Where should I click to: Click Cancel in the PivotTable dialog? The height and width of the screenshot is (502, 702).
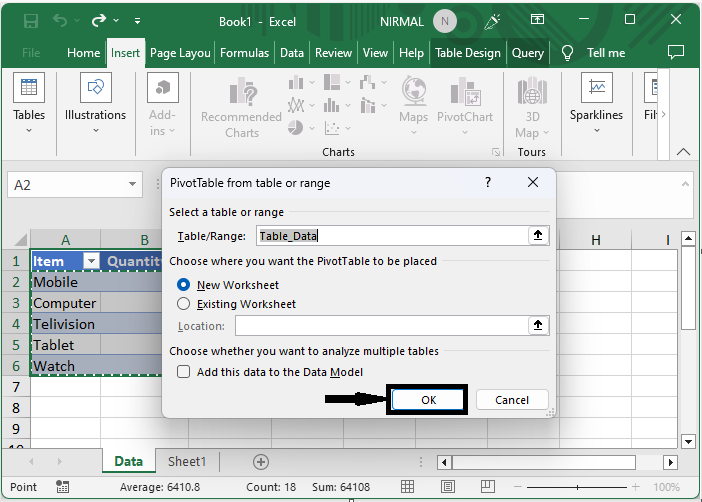511,400
